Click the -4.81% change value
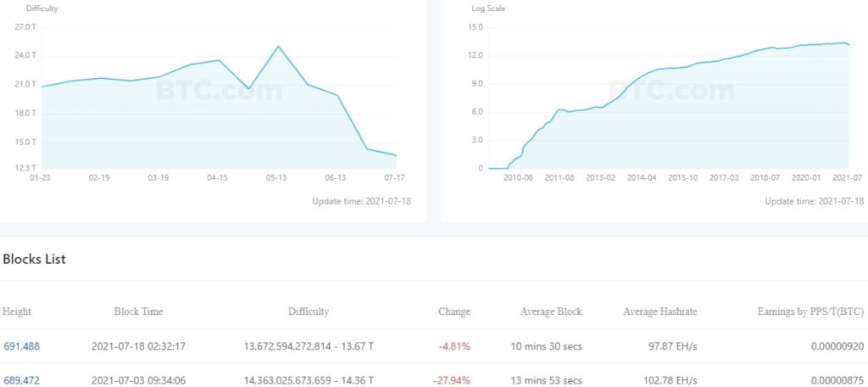The width and height of the screenshot is (868, 387). (x=454, y=346)
